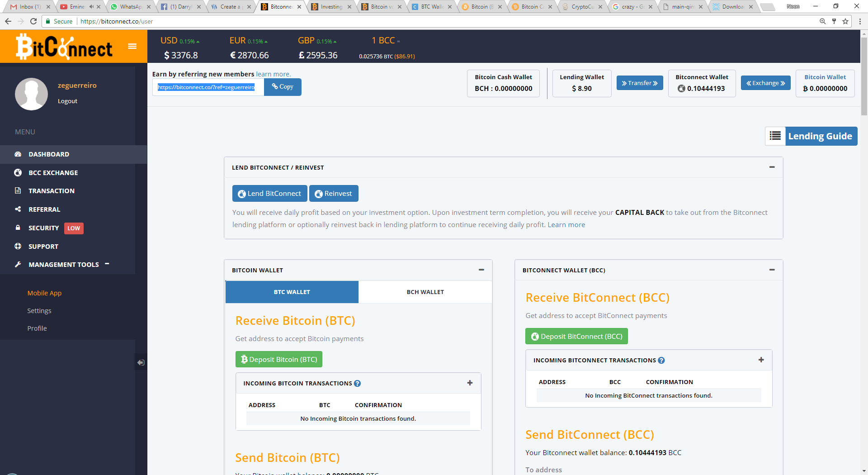Bookmark page with star icon
The width and height of the screenshot is (868, 475).
pos(845,21)
